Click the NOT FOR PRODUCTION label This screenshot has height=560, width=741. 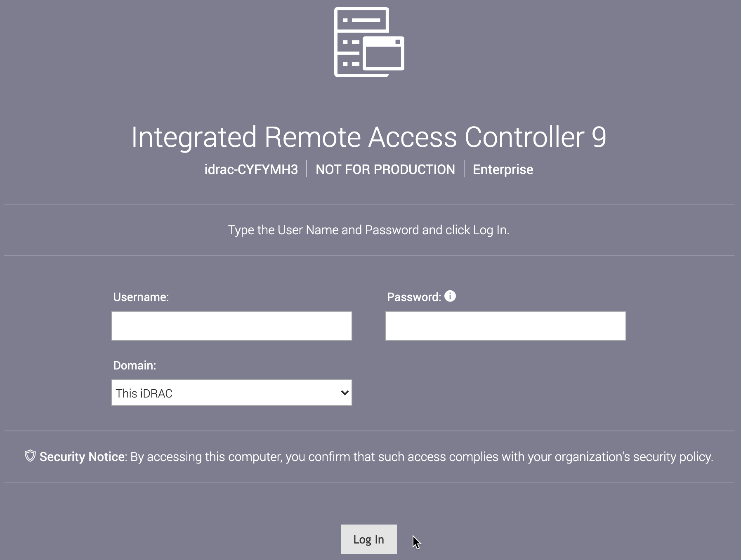click(x=385, y=169)
